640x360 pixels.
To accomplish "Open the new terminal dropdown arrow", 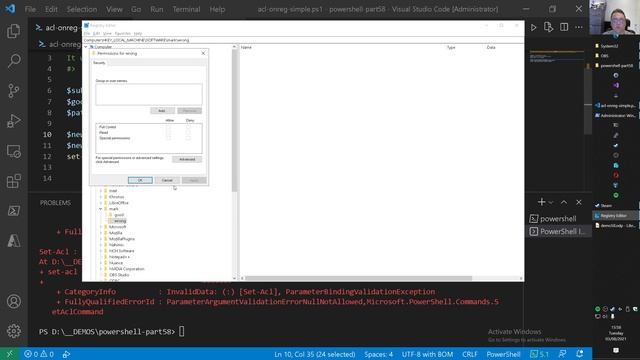I will click(551, 202).
